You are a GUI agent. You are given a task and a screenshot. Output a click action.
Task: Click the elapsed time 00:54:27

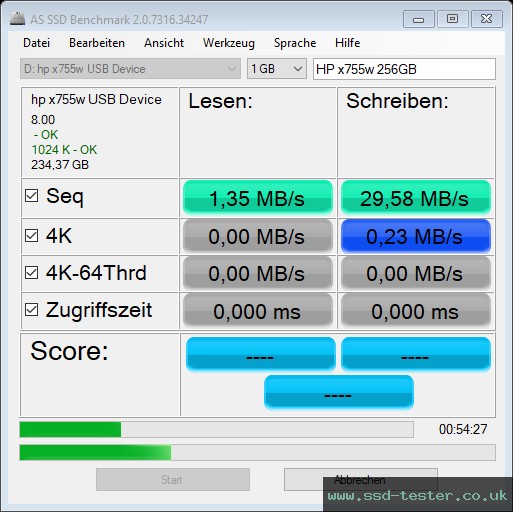tap(463, 429)
